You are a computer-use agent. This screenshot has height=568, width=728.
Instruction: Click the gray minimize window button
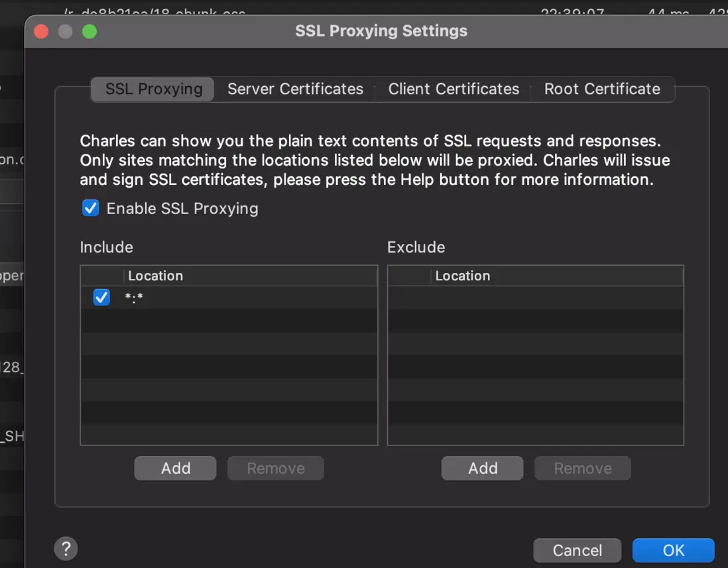click(66, 32)
